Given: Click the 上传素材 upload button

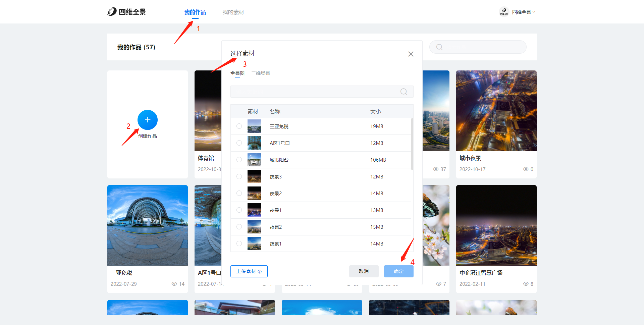Looking at the screenshot, I should pyautogui.click(x=249, y=271).
